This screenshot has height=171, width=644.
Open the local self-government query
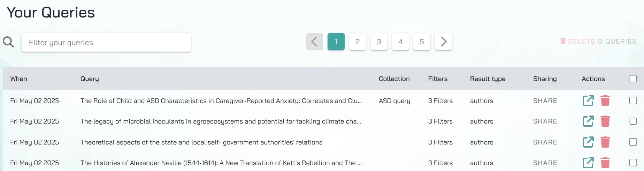pos(588,142)
